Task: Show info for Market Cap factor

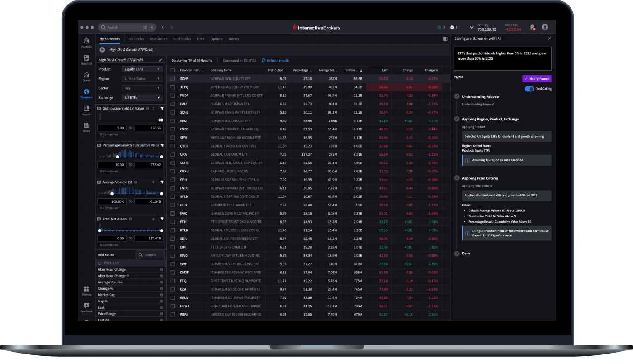Action: [161, 295]
